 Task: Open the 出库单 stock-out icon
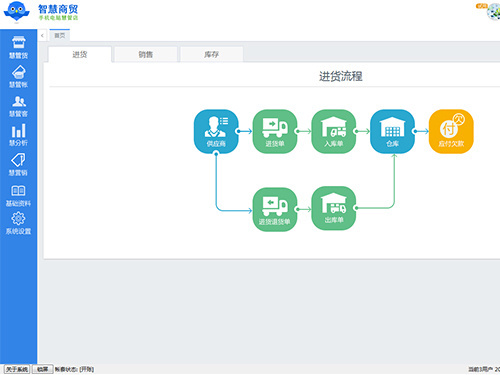(x=333, y=208)
